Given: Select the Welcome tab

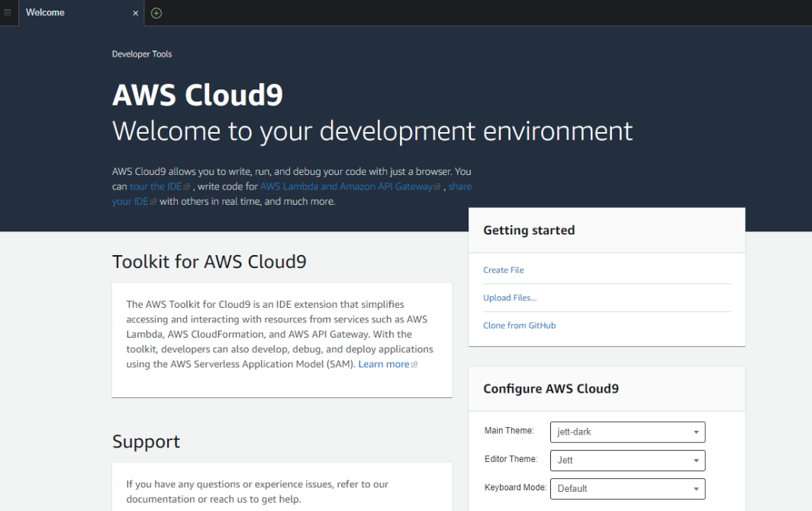Looking at the screenshot, I should point(46,13).
